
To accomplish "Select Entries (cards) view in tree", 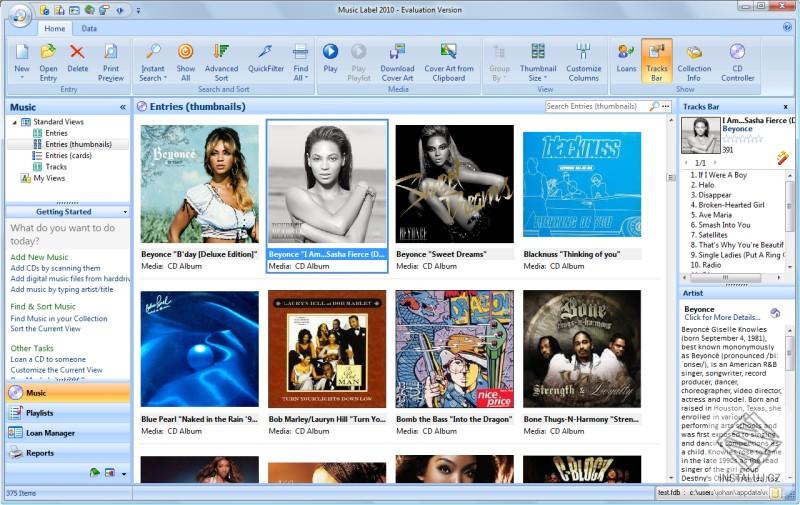I will [x=68, y=155].
